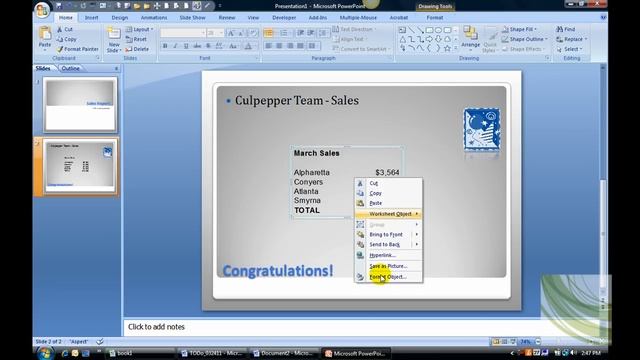Choose Copy from context menu
Viewport: 640px width, 360px height.
[388, 193]
